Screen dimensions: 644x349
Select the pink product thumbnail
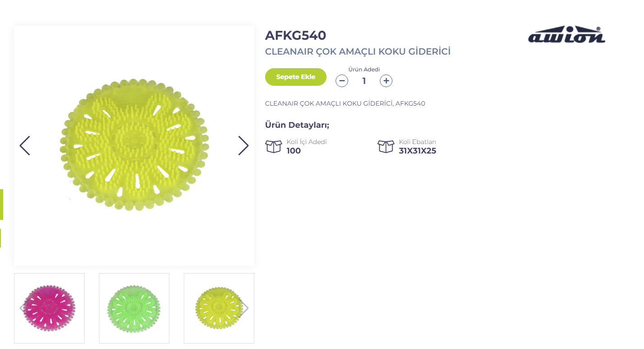click(49, 308)
